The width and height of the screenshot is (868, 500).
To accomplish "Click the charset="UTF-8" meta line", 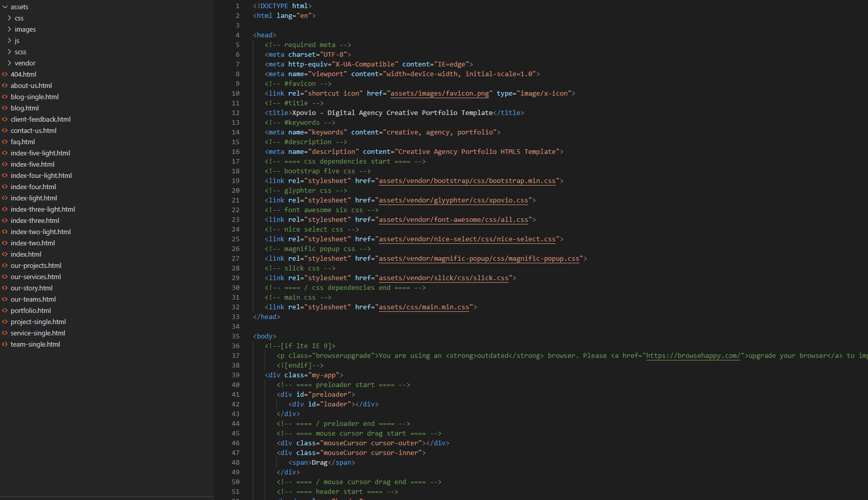I will click(308, 54).
